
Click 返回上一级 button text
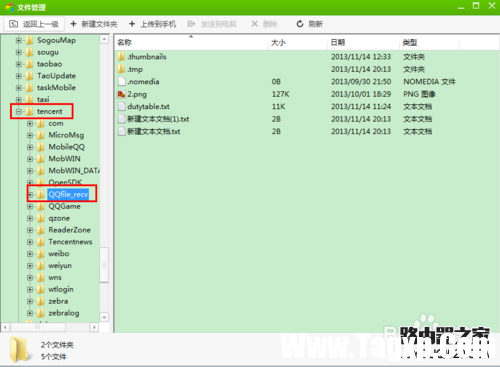(41, 24)
